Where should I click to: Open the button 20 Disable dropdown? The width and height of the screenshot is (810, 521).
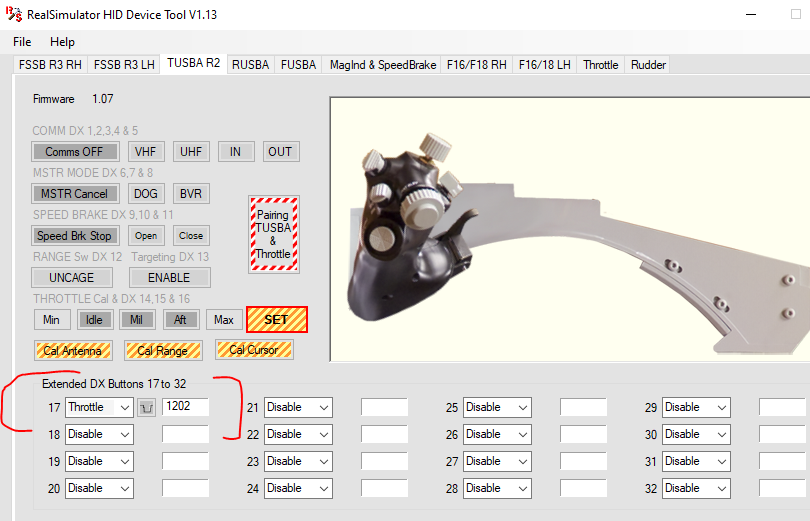coord(99,488)
